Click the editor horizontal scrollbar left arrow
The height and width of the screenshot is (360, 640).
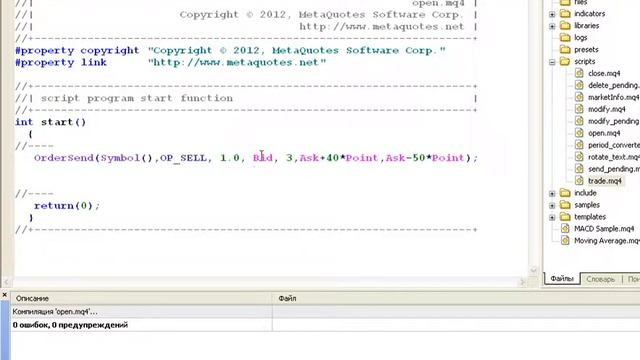[x=6, y=282]
